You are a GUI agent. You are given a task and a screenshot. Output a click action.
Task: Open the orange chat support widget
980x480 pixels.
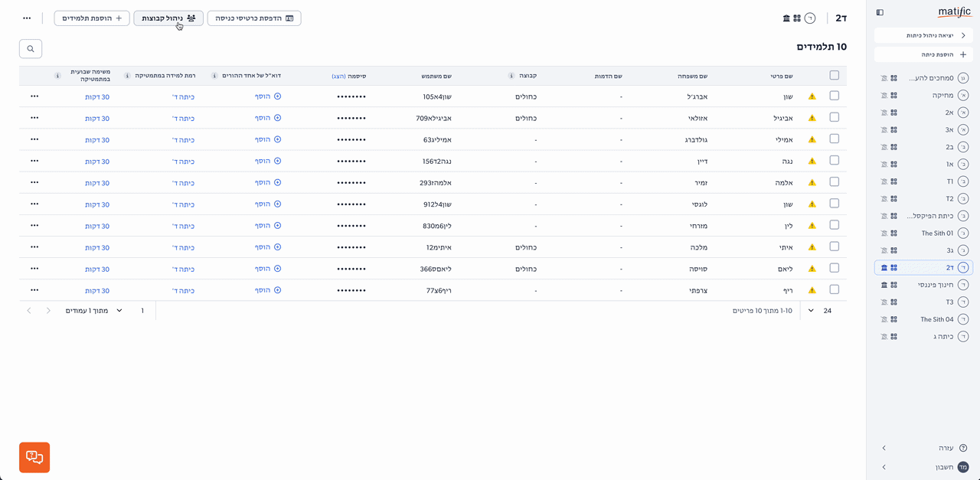[x=34, y=457]
